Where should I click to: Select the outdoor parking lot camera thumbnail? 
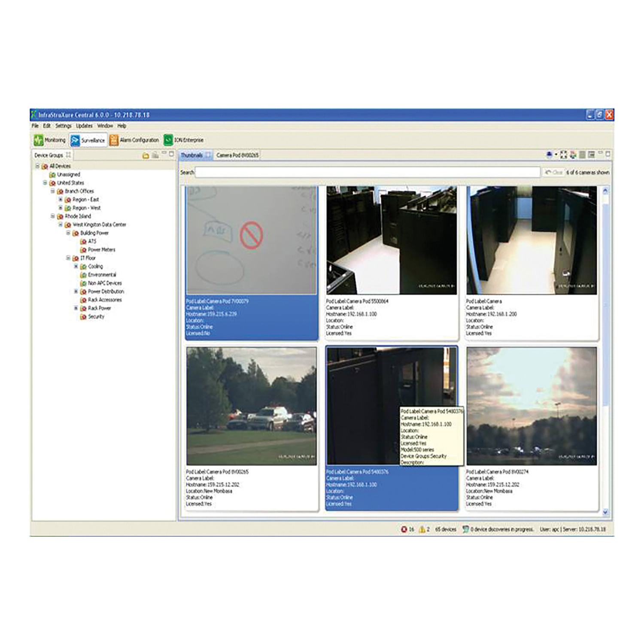point(252,406)
